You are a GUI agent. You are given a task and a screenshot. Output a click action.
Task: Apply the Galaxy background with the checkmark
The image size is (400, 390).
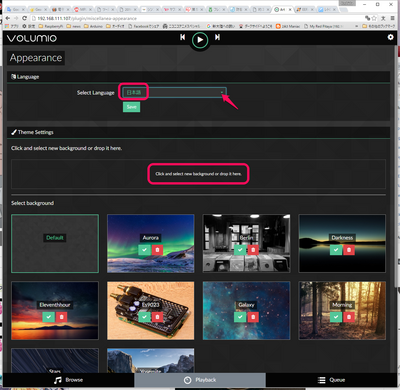click(x=240, y=317)
